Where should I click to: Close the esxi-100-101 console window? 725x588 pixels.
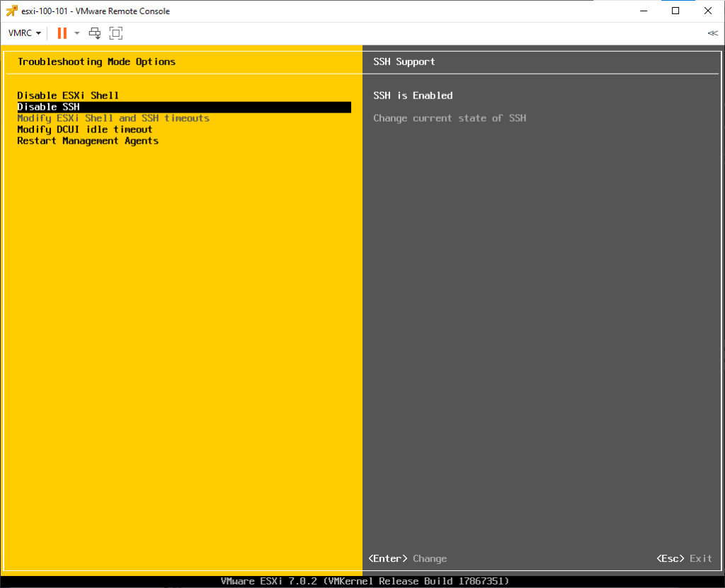tap(708, 11)
